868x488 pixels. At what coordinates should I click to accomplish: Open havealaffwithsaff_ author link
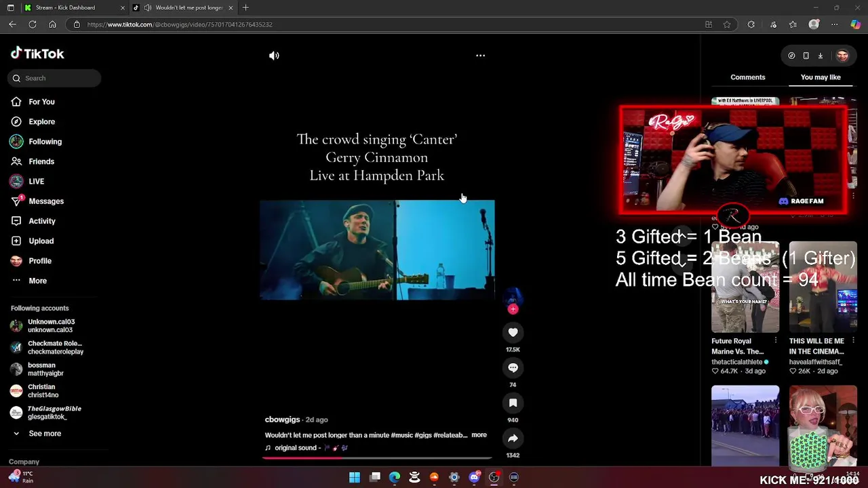point(816,362)
